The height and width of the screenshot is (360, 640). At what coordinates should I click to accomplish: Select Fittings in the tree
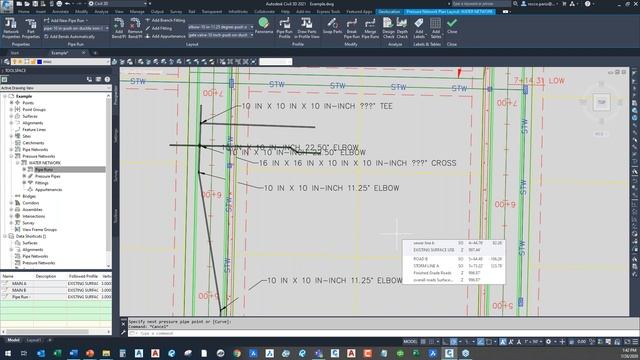click(41, 183)
